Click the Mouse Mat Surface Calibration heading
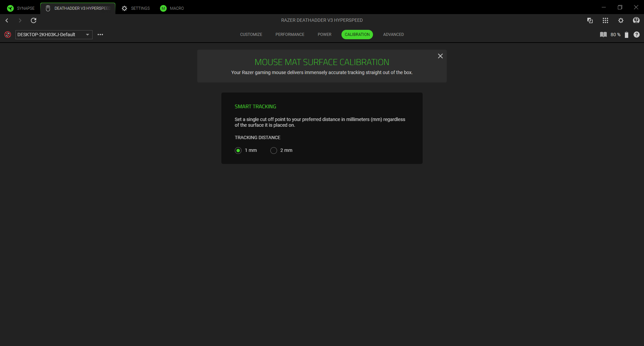Screen dimensions: 644x346 click(x=322, y=62)
